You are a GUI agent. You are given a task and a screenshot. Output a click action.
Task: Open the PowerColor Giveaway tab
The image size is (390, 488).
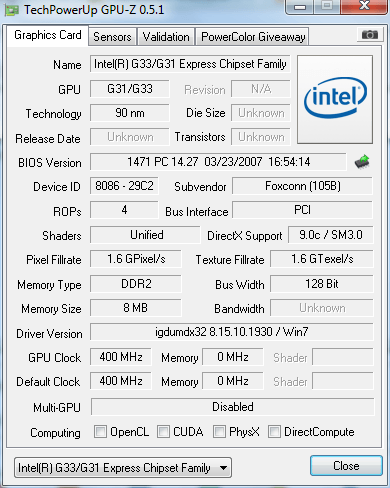[253, 37]
